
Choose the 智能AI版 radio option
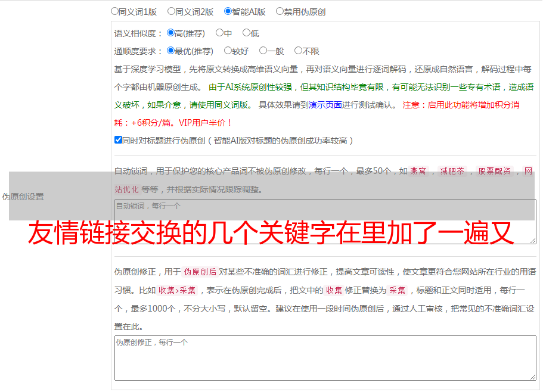click(x=228, y=11)
